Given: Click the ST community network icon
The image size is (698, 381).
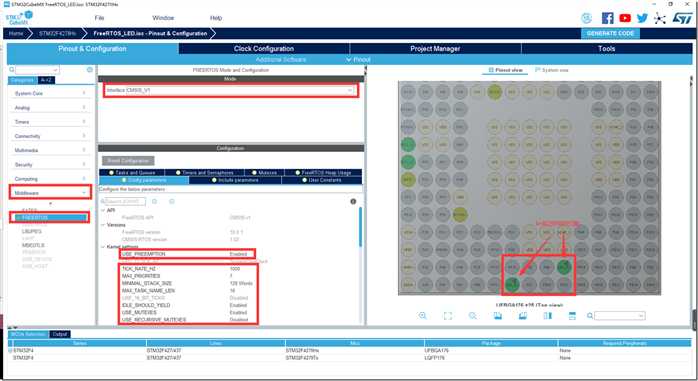Looking at the screenshot, I should [660, 18].
